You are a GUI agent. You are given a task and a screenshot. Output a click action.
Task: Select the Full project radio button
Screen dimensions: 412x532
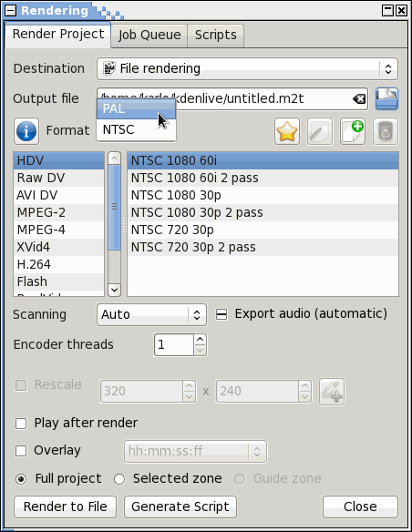[21, 479]
